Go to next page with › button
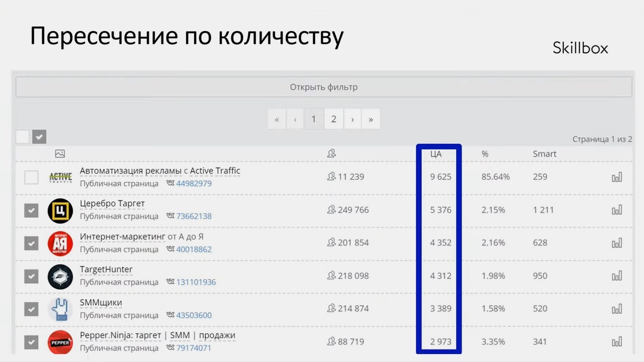The image size is (644, 362). click(353, 119)
